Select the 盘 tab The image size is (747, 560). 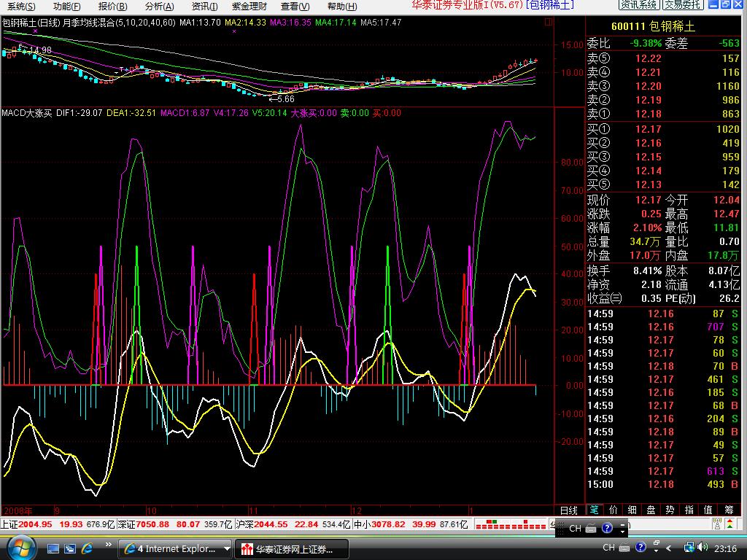(651, 510)
